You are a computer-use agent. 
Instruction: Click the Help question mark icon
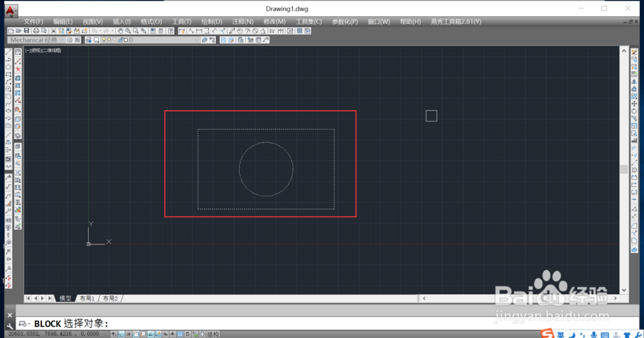[171, 31]
